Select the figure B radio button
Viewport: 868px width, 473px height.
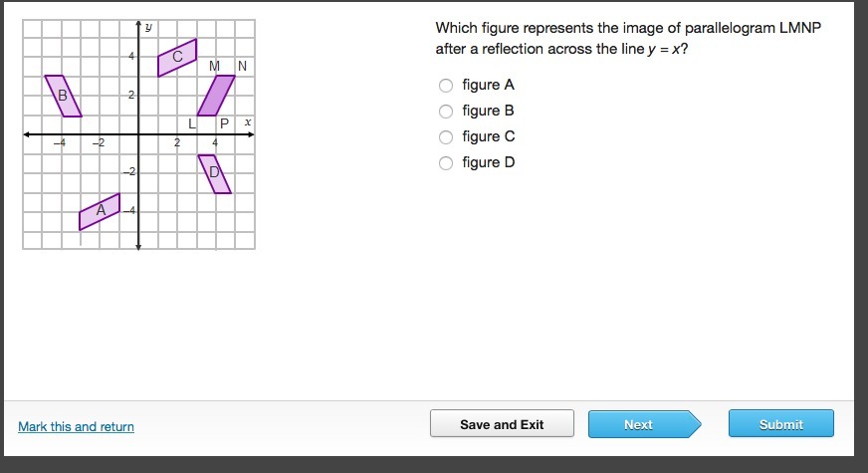pyautogui.click(x=446, y=112)
